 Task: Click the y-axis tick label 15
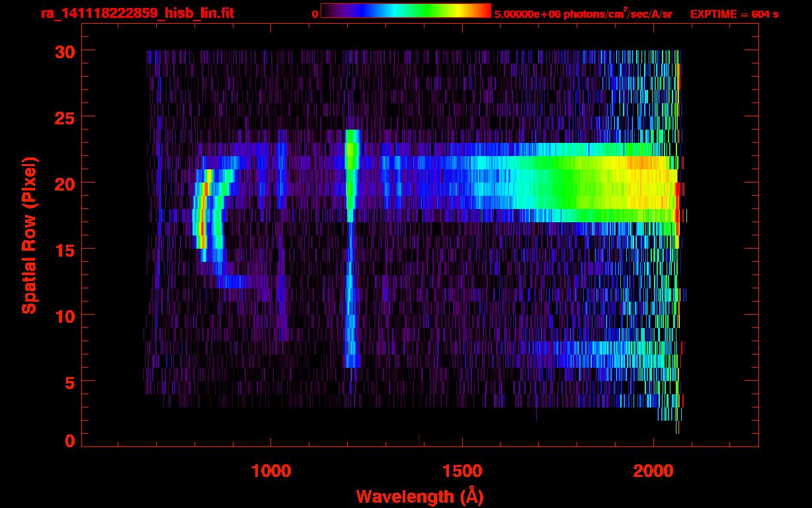pos(64,249)
